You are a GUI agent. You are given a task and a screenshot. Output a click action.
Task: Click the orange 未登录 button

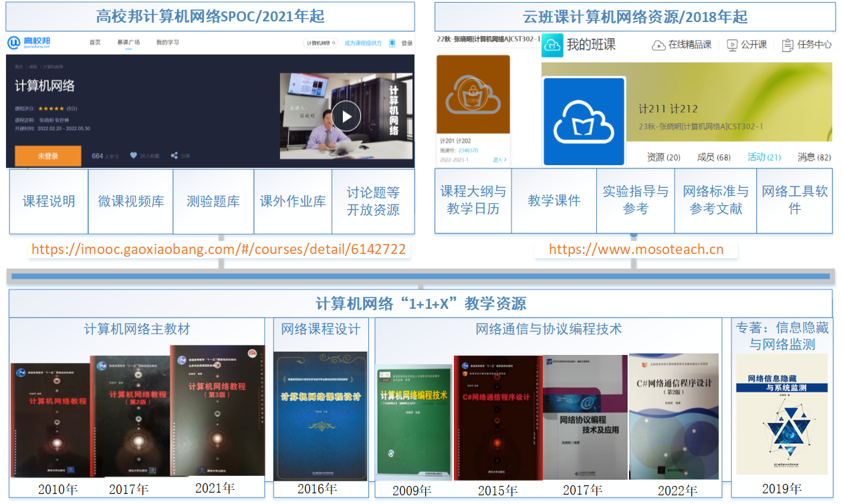click(x=47, y=156)
